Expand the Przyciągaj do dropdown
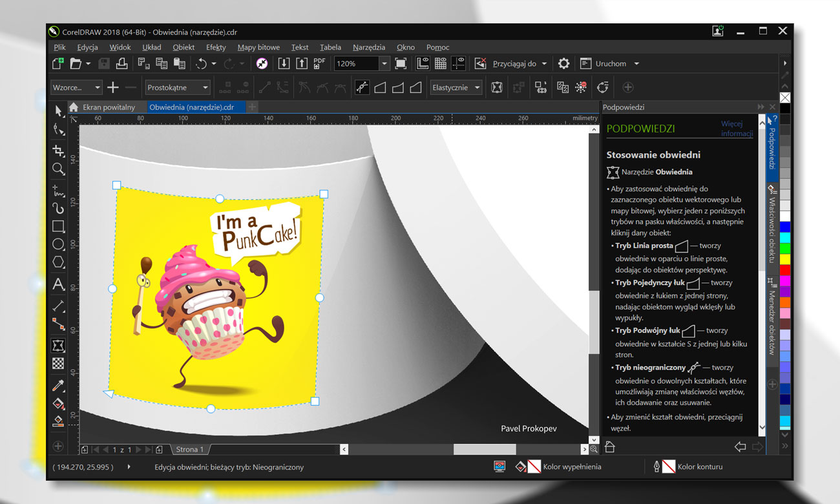Image resolution: width=840 pixels, height=504 pixels. point(544,63)
